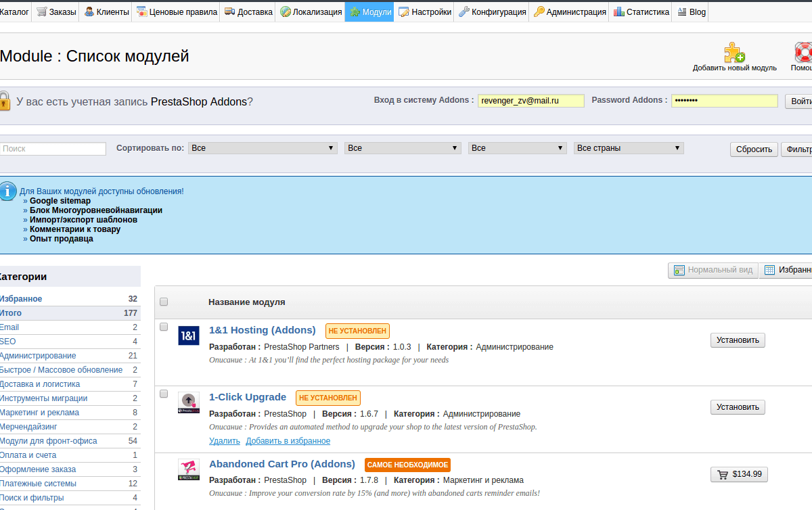The width and height of the screenshot is (812, 510).
Task: Click the 1-Click Upgrade module logo
Action: [189, 402]
